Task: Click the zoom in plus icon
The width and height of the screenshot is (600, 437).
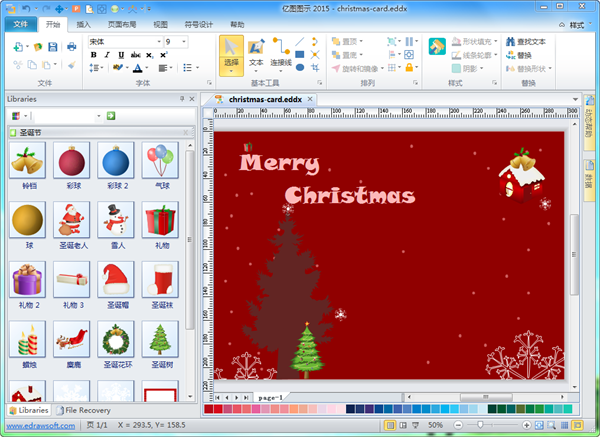Action: [527, 425]
